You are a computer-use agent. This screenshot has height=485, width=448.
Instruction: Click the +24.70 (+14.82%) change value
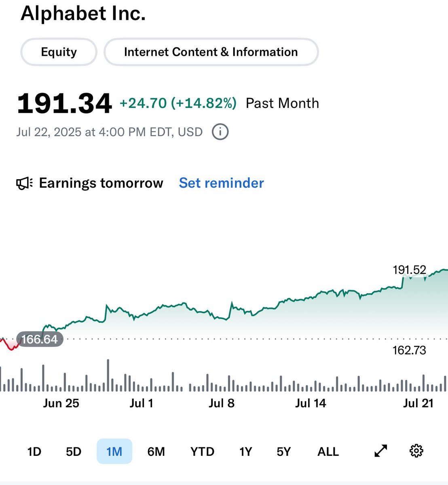tap(178, 103)
